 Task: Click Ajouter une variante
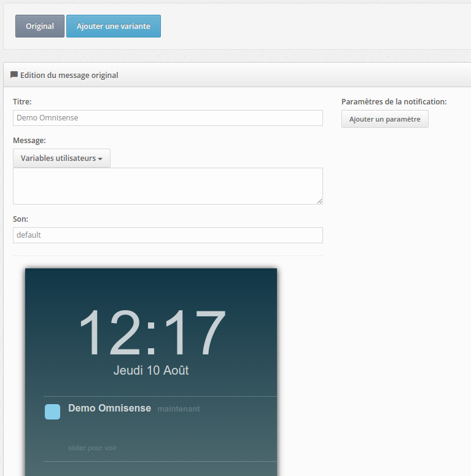pos(114,26)
